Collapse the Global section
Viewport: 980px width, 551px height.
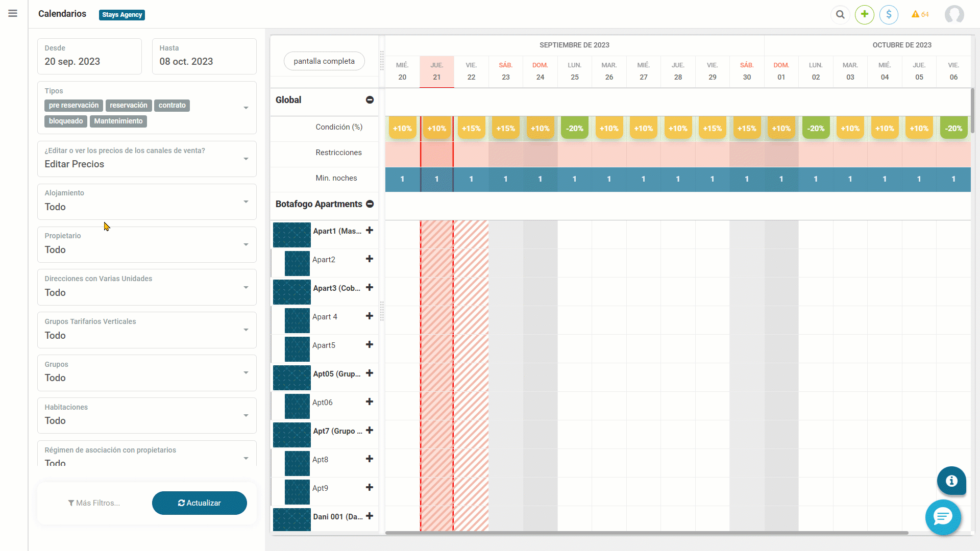click(370, 100)
